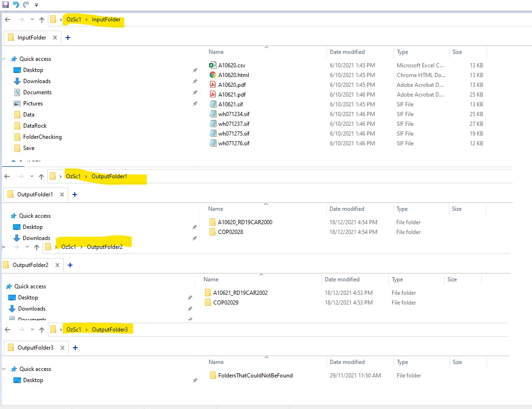Click OzSc1 in the OutputFolder3 address bar

73,330
